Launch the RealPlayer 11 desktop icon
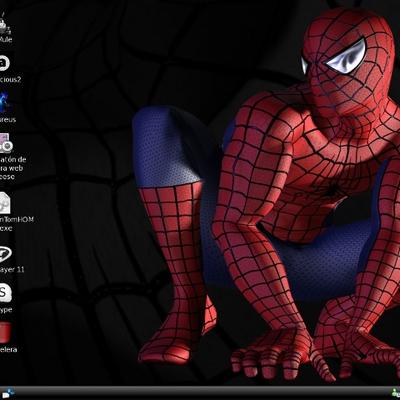The width and height of the screenshot is (400, 400). click(x=5, y=255)
